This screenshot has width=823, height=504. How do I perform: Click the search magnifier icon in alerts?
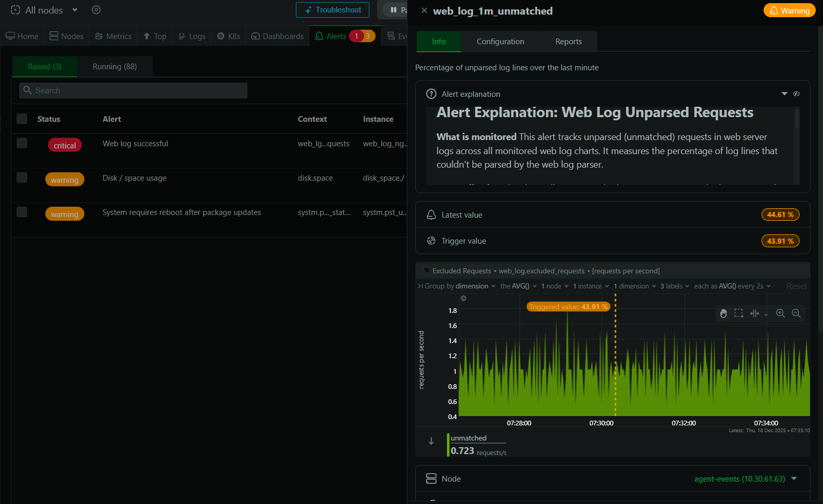point(28,90)
